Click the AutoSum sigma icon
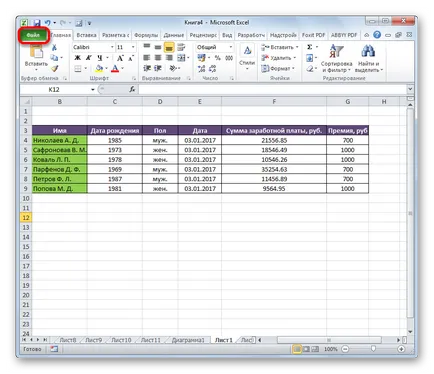This screenshot has width=434, height=374. 310,47
